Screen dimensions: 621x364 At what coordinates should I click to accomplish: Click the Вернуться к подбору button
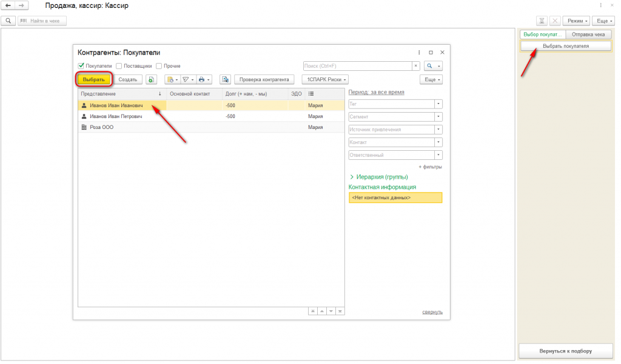click(566, 351)
